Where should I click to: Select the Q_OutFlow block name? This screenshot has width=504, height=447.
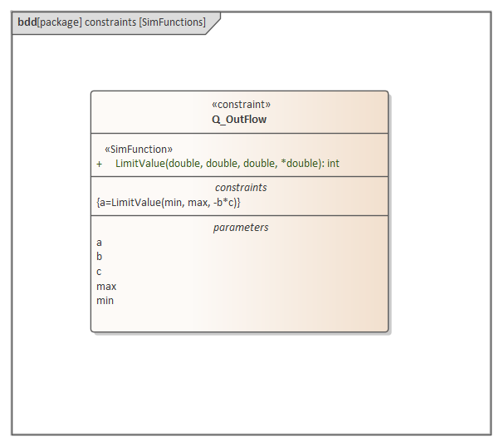click(x=239, y=120)
